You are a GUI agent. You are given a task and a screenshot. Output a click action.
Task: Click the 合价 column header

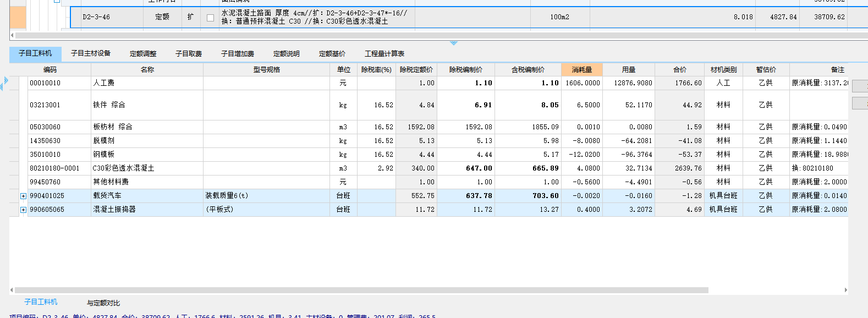point(680,70)
